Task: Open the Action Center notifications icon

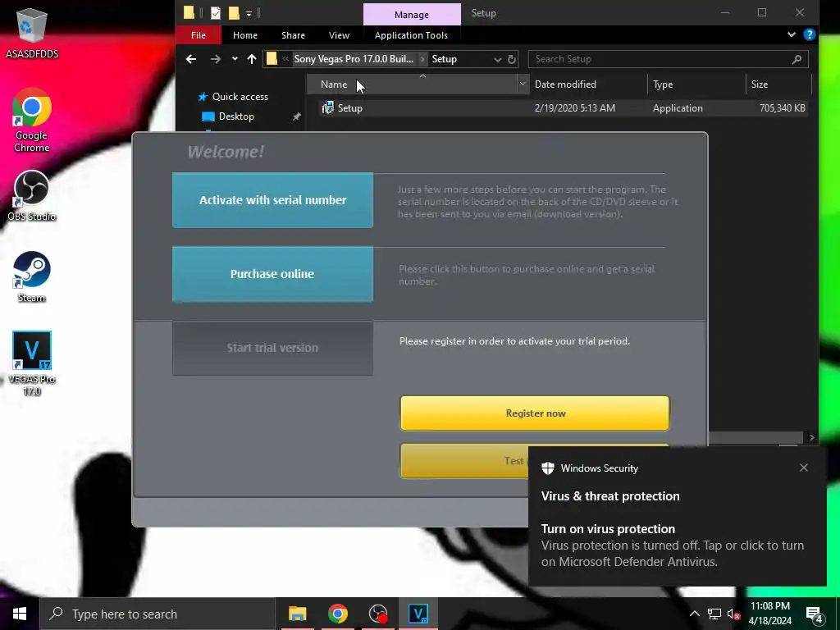Action: pos(815,614)
